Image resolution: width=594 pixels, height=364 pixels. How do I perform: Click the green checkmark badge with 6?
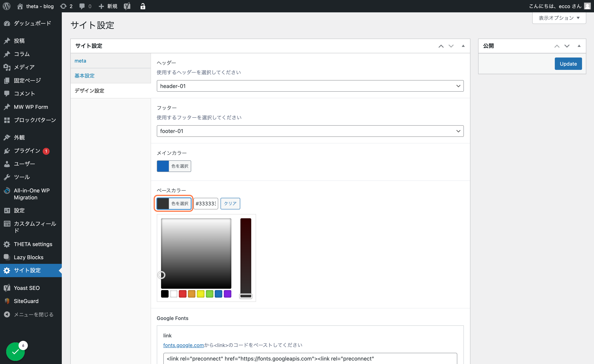pyautogui.click(x=16, y=351)
